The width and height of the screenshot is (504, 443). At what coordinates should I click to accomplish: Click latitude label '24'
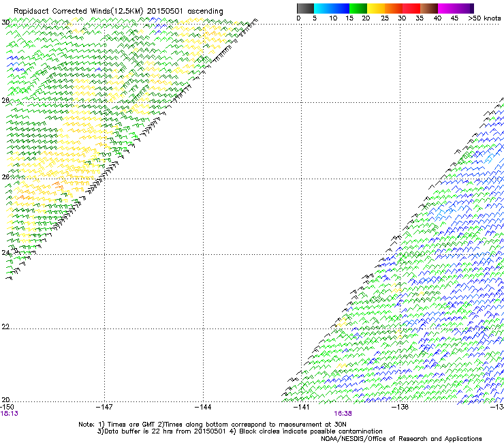[5, 253]
